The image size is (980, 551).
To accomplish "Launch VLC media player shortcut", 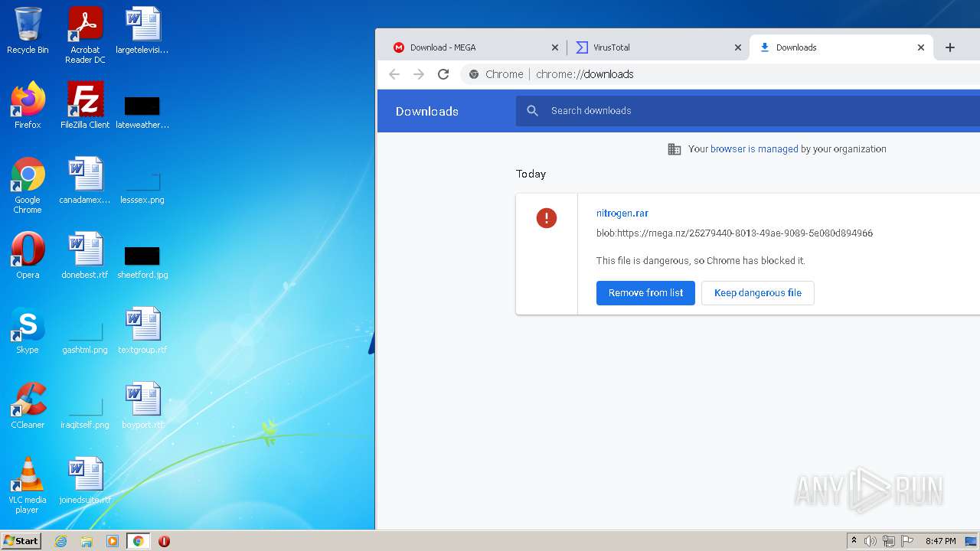I will point(28,485).
